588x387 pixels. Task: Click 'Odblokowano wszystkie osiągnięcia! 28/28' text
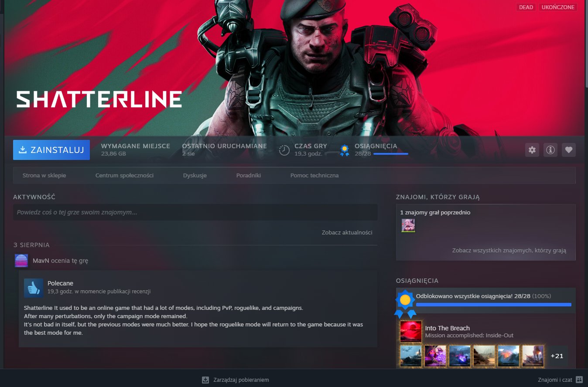tap(473, 296)
